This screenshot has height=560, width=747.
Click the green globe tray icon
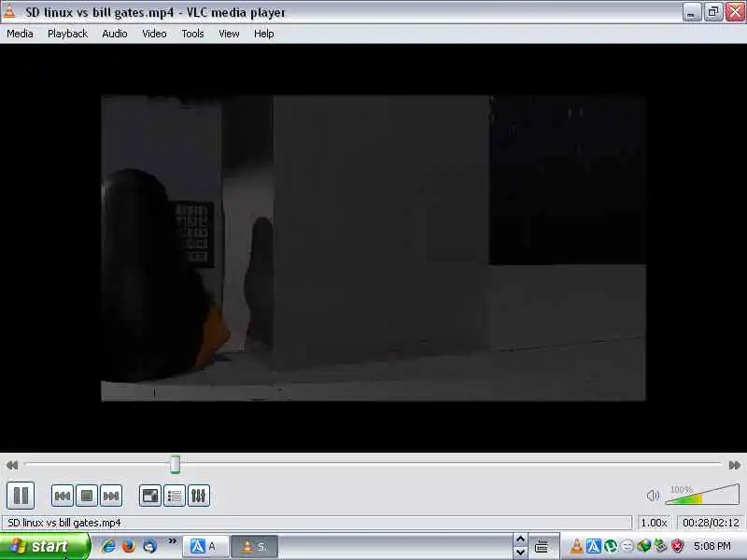(644, 546)
